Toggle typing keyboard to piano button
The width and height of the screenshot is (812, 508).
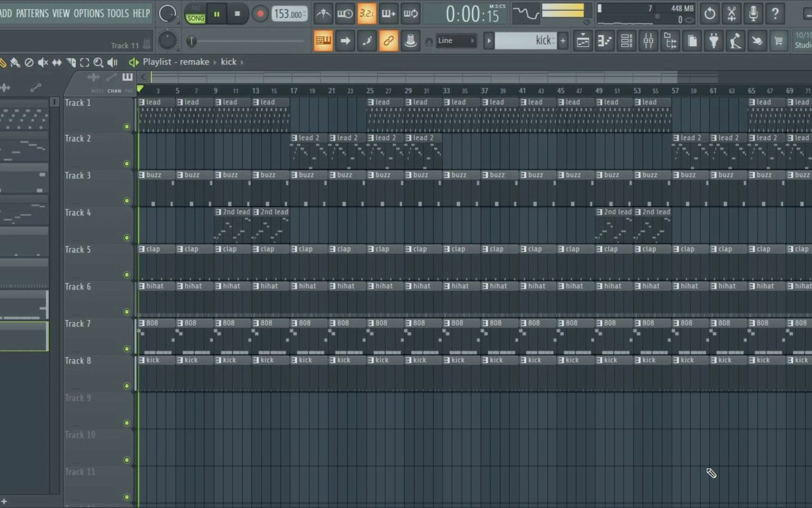[x=323, y=41]
